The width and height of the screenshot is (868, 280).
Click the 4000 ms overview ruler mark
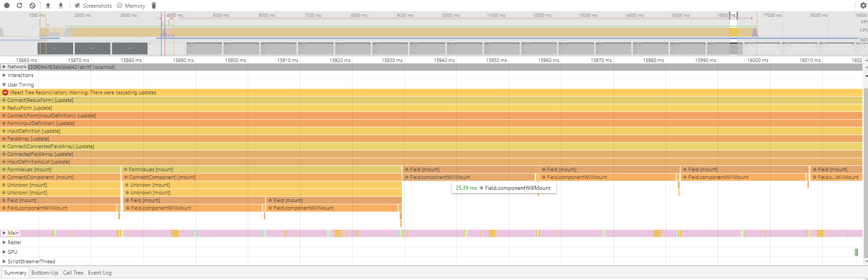click(x=175, y=15)
